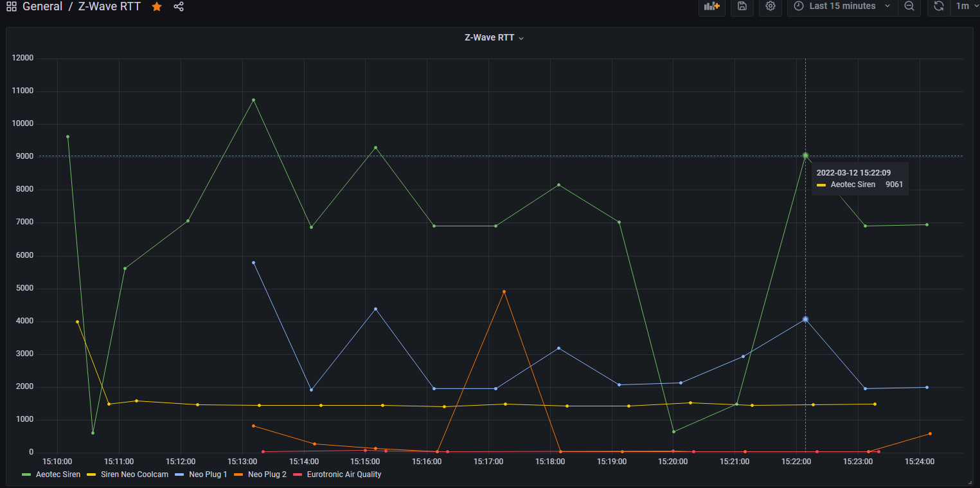The image size is (980, 488).
Task: Open the 1m refresh interval dropdown
Action: click(x=964, y=6)
